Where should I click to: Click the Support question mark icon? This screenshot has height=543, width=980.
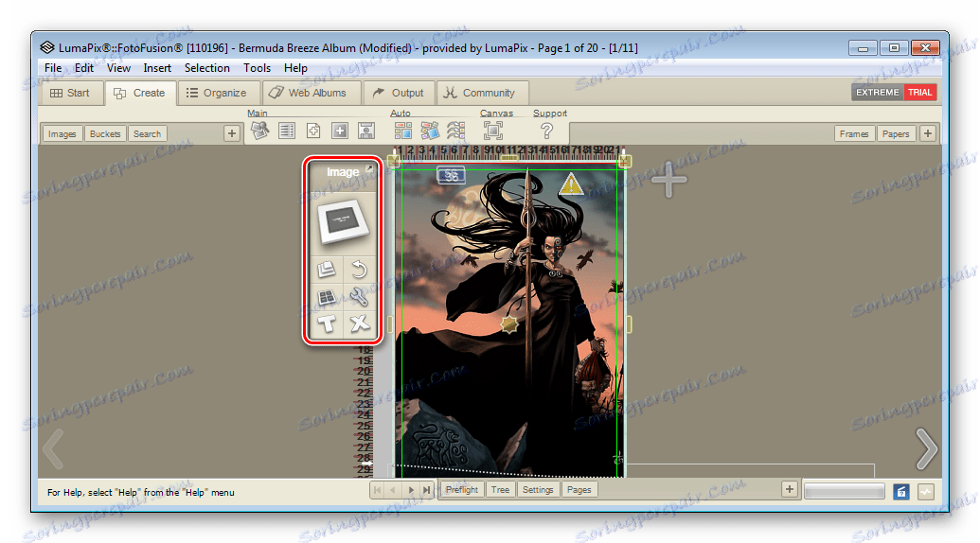(x=547, y=131)
